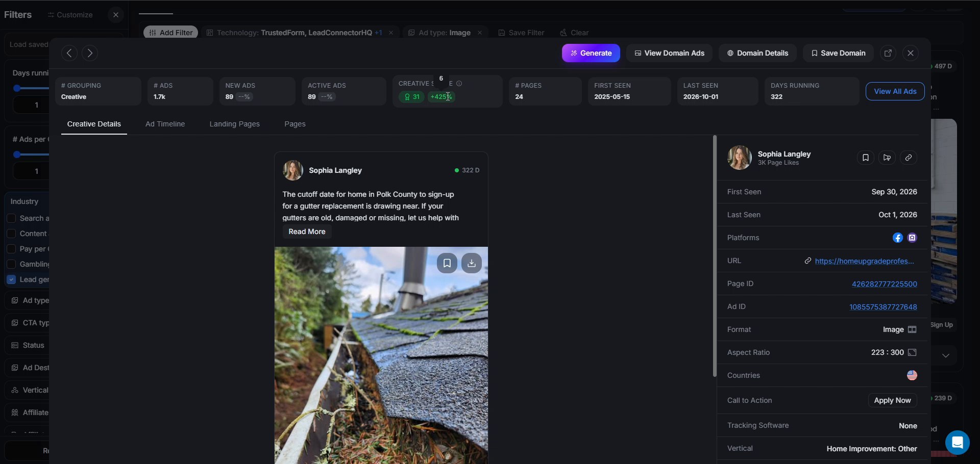
Task: Check the Content industry checkbox
Action: (11, 234)
